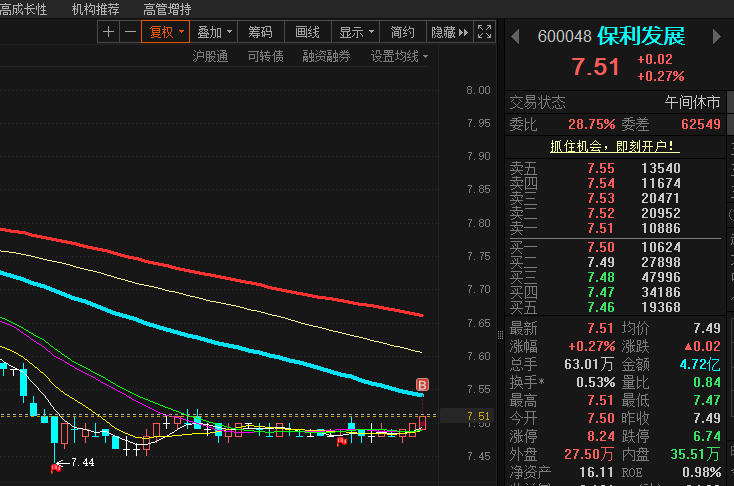
Task: Open 显示 dropdown
Action: [x=356, y=32]
